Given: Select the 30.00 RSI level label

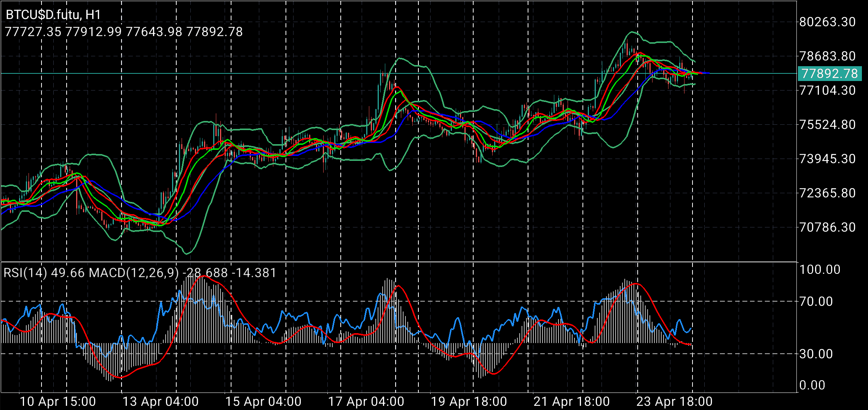Looking at the screenshot, I should [x=816, y=354].
